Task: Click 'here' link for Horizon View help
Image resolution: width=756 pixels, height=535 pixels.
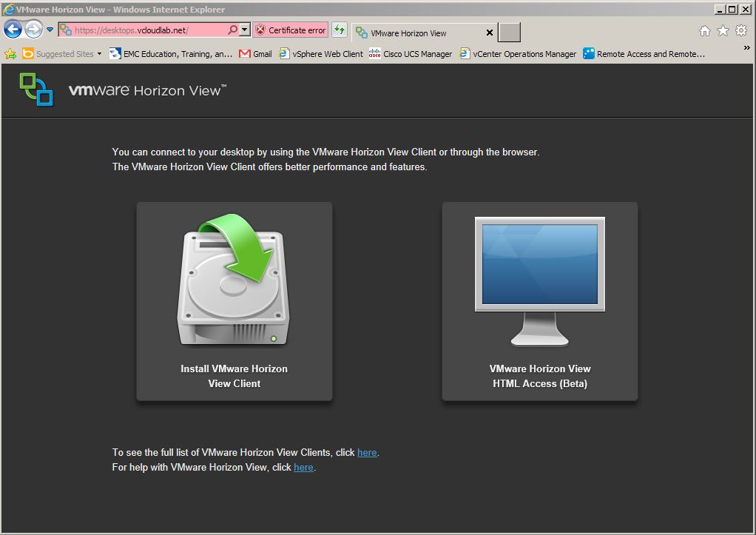Action: click(x=303, y=468)
